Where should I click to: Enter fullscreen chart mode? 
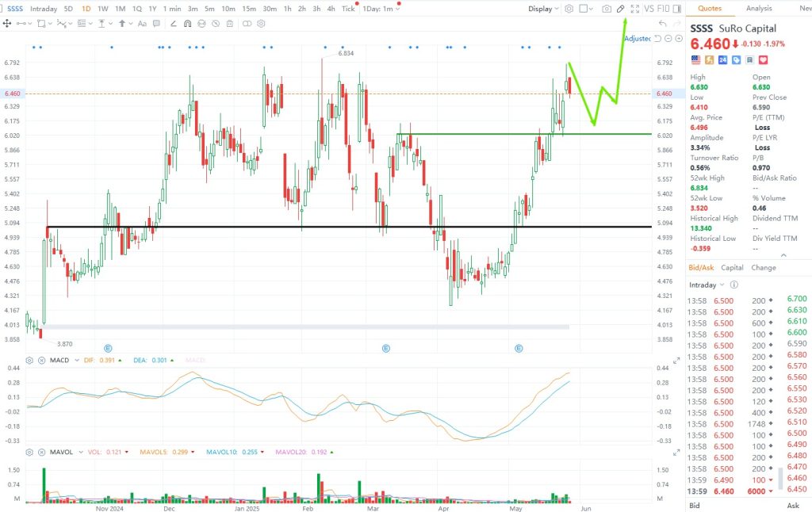pos(634,9)
